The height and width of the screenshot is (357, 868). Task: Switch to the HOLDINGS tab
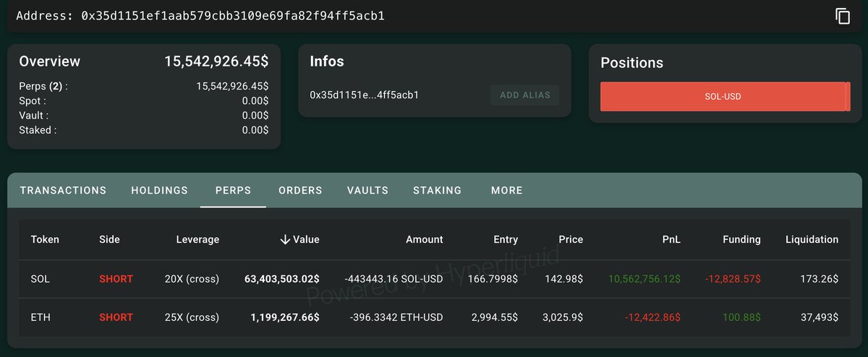159,190
